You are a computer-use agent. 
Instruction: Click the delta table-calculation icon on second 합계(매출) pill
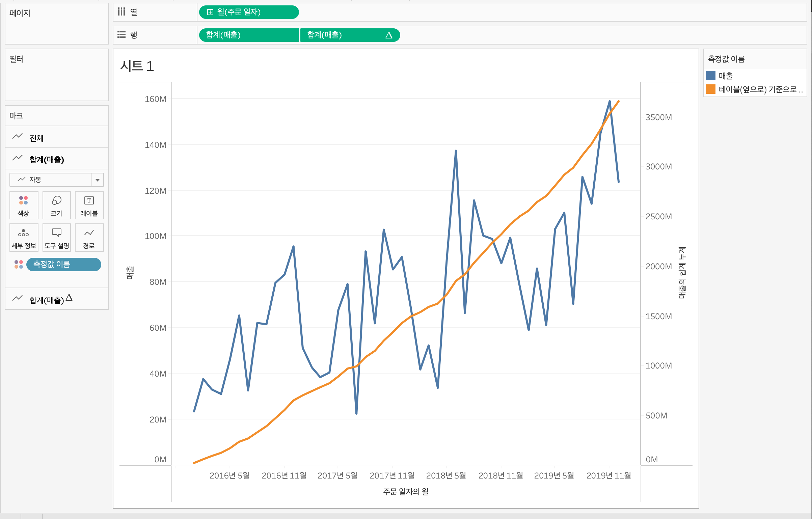[389, 35]
